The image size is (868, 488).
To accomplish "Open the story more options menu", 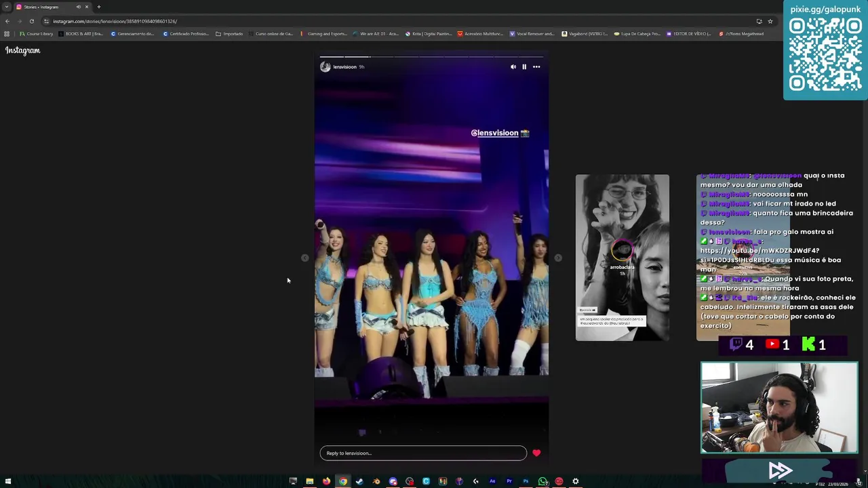I will pyautogui.click(x=536, y=66).
